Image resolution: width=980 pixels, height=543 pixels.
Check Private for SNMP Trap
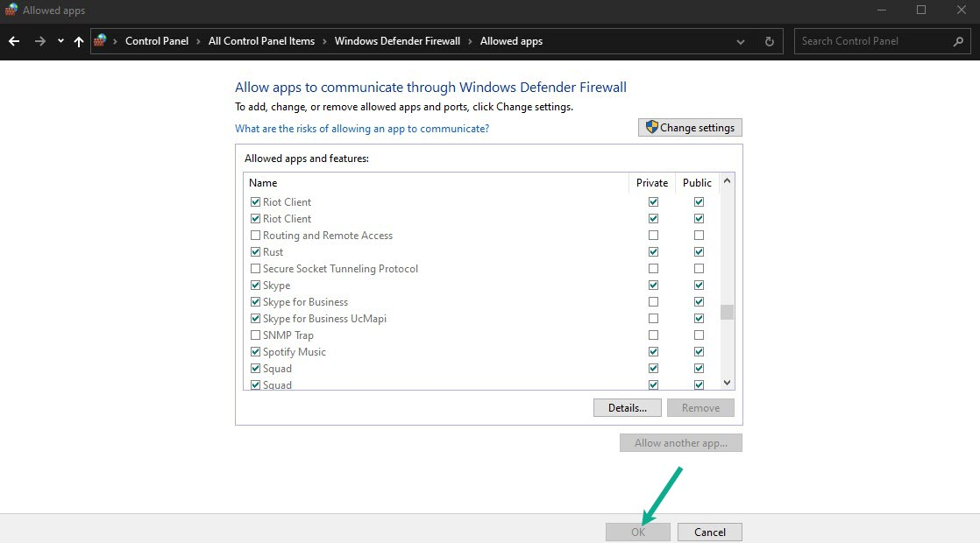click(653, 335)
